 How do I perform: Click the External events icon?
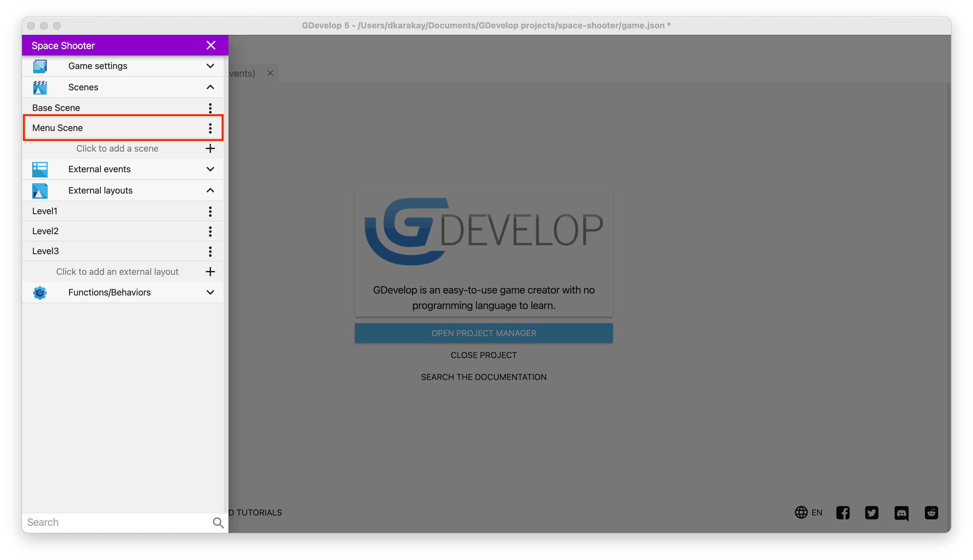tap(40, 169)
